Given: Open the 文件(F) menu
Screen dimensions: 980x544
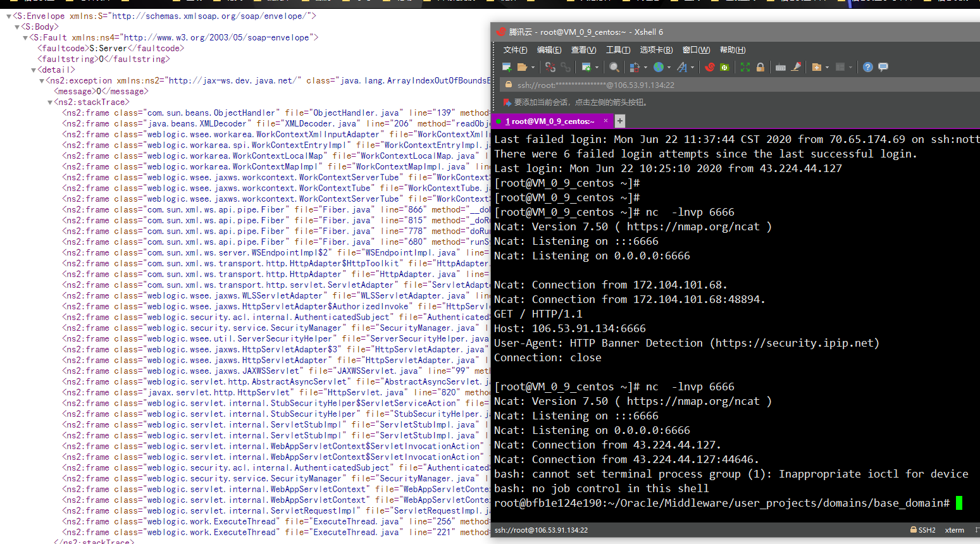Looking at the screenshot, I should point(515,50).
